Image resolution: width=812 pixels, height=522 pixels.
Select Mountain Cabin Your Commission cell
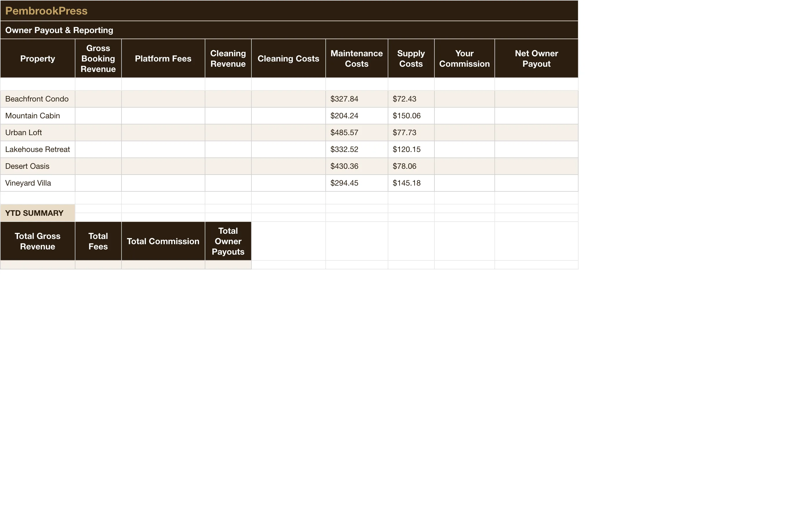click(x=464, y=116)
